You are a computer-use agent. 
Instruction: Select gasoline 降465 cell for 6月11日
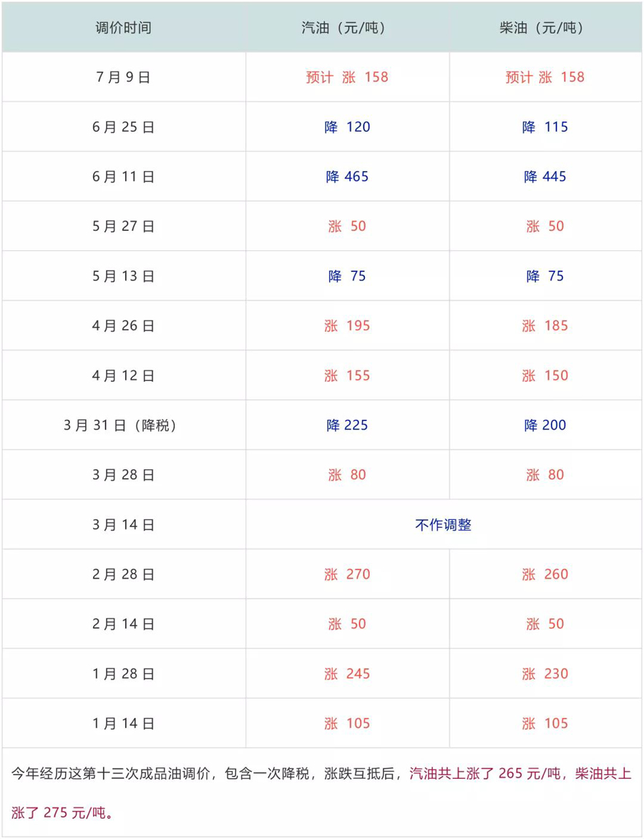click(x=347, y=177)
